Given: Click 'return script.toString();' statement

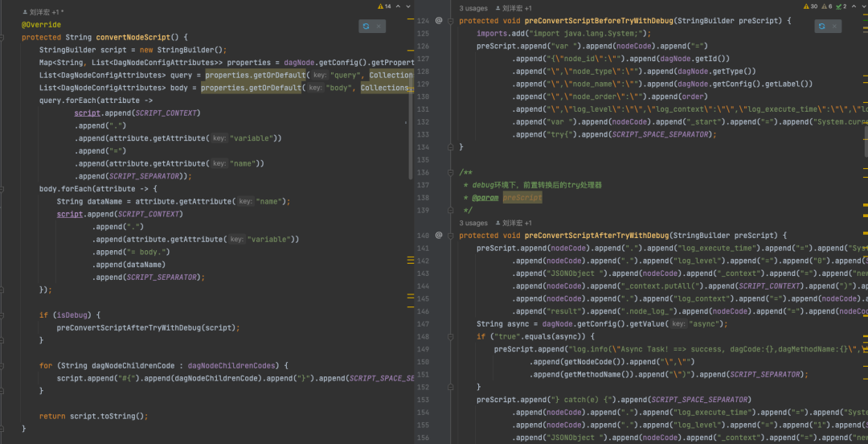Looking at the screenshot, I should coord(94,416).
